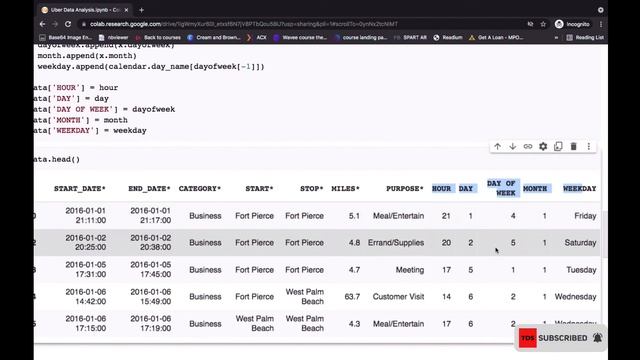The width and height of the screenshot is (640, 360).
Task: Open the Back to courses bookmark
Action: tap(158, 37)
